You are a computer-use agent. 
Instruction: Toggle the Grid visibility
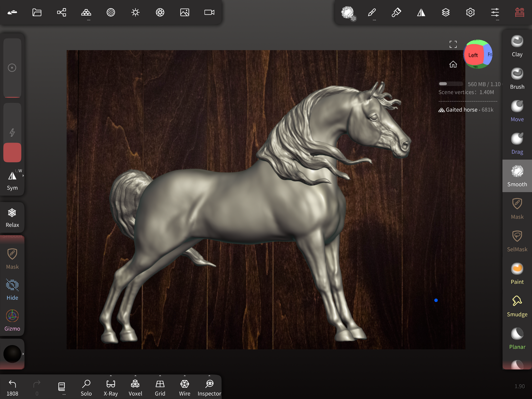pyautogui.click(x=160, y=387)
